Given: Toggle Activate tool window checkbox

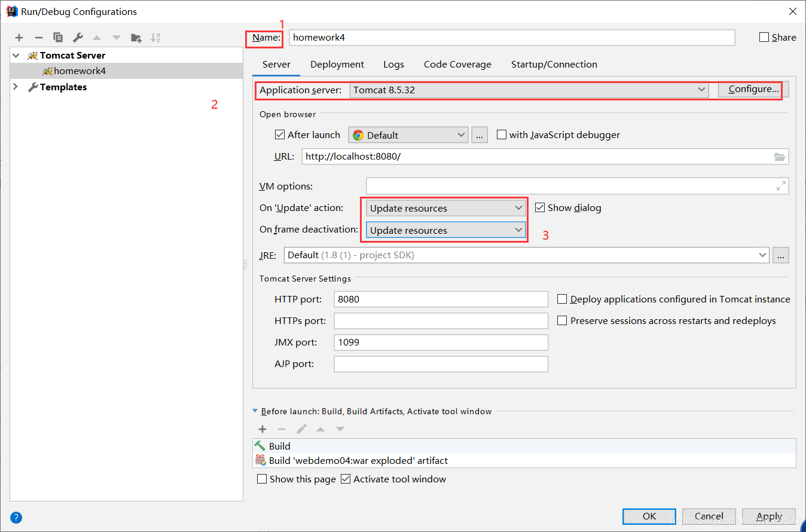Looking at the screenshot, I should [346, 479].
